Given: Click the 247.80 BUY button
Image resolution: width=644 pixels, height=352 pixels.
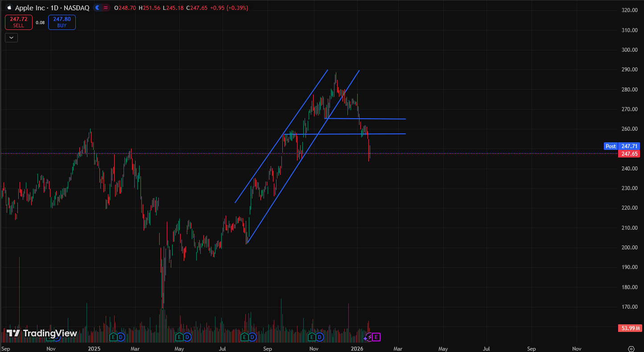Looking at the screenshot, I should pos(62,22).
